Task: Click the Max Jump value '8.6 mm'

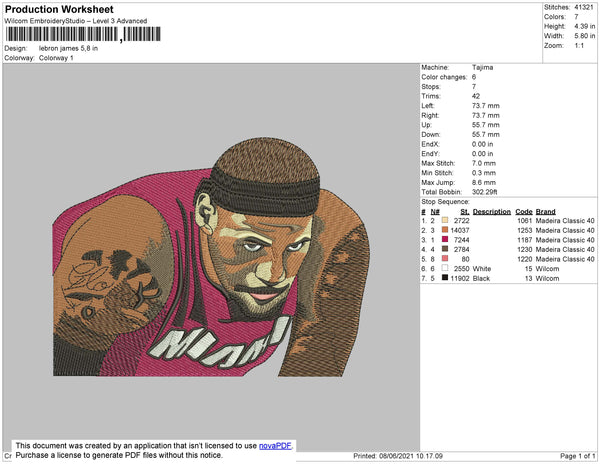Action: pos(483,182)
